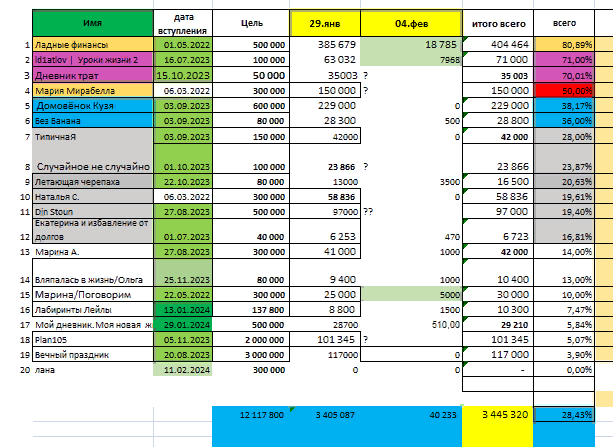Select the January value '229 000'
This screenshot has height=447, width=613.
(x=325, y=106)
